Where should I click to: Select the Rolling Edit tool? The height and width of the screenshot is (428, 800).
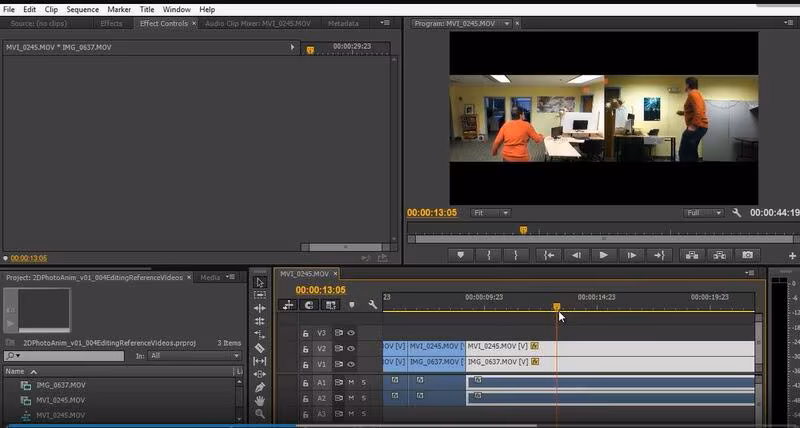coord(260,321)
